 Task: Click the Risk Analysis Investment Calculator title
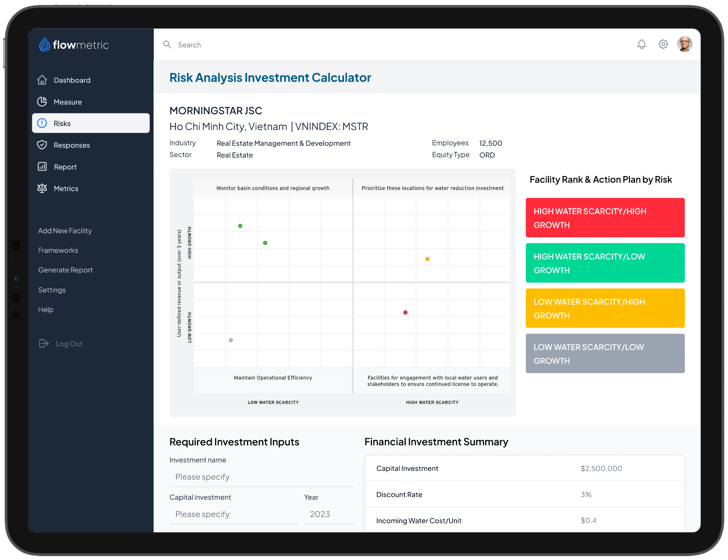(270, 78)
